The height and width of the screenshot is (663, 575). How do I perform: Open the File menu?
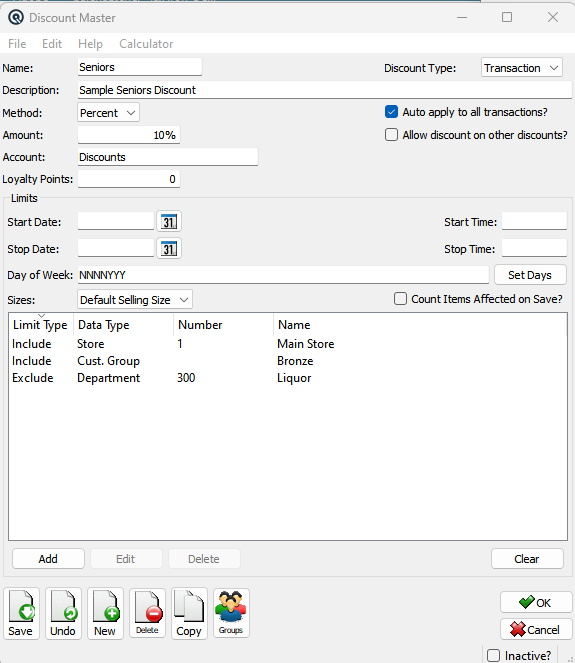pyautogui.click(x=17, y=44)
